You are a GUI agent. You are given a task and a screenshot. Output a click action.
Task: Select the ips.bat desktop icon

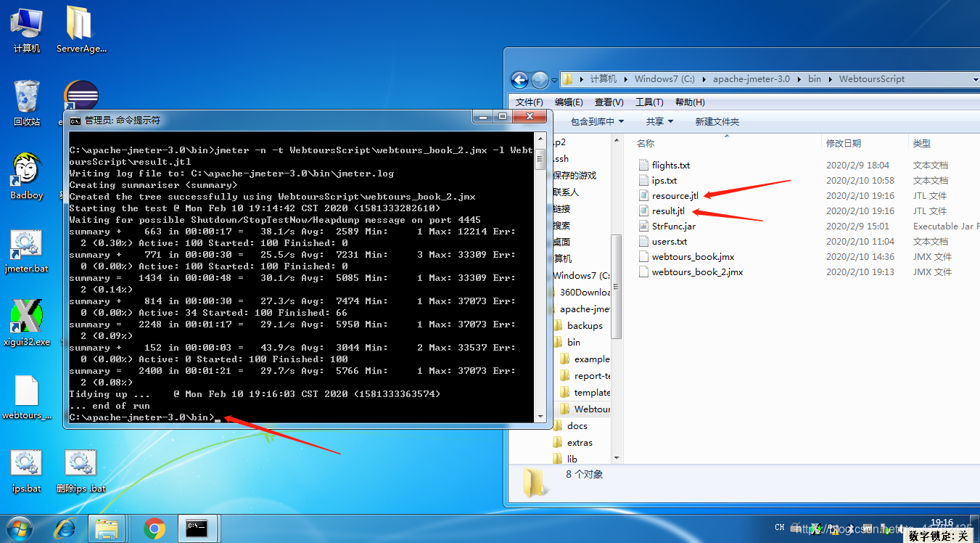pyautogui.click(x=27, y=472)
